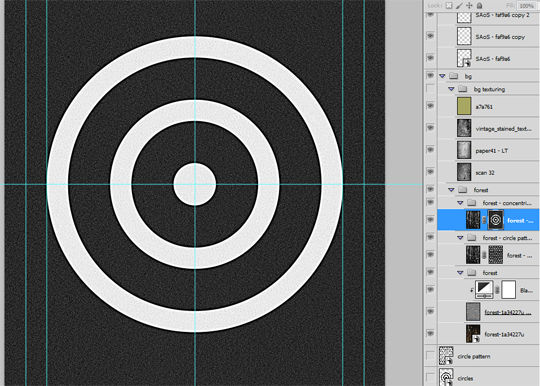The width and height of the screenshot is (540, 386).
Task: Click the dark forest-1a34227u smart object thumbnail
Action: coord(473,334)
